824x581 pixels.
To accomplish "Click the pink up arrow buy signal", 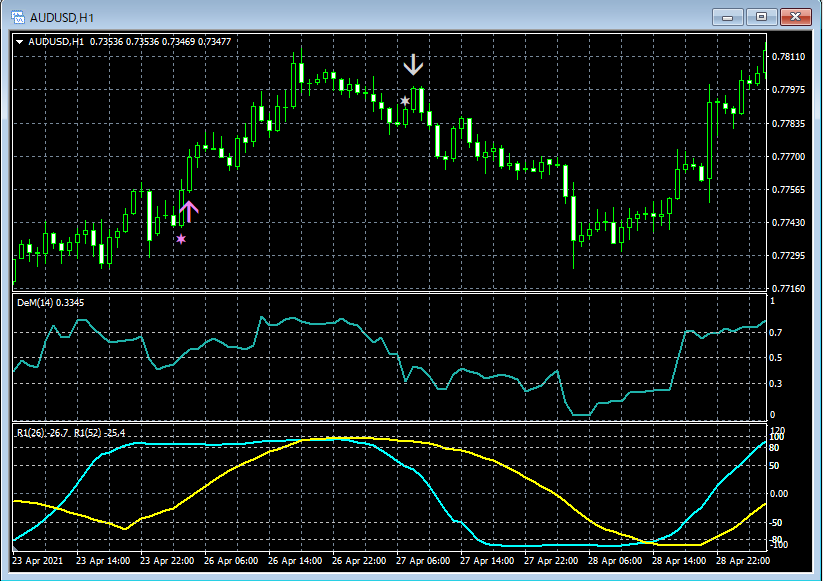I will click(189, 211).
